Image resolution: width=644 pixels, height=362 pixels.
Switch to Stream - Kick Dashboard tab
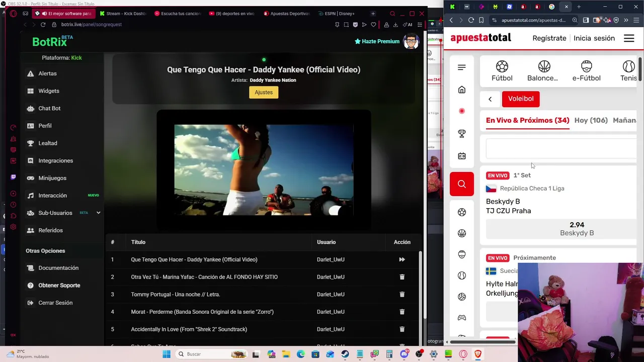[123, 14]
